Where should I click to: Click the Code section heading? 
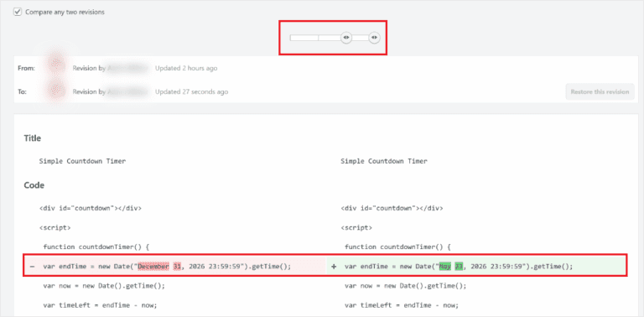click(34, 185)
